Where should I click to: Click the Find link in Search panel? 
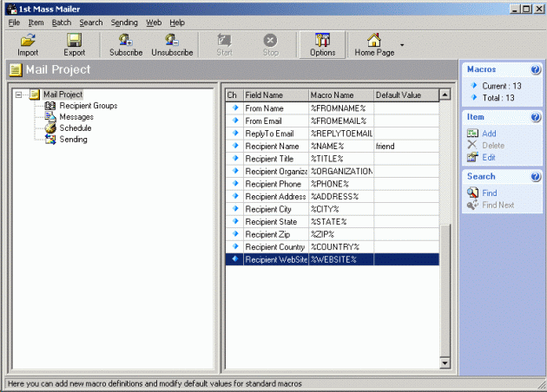click(x=490, y=193)
